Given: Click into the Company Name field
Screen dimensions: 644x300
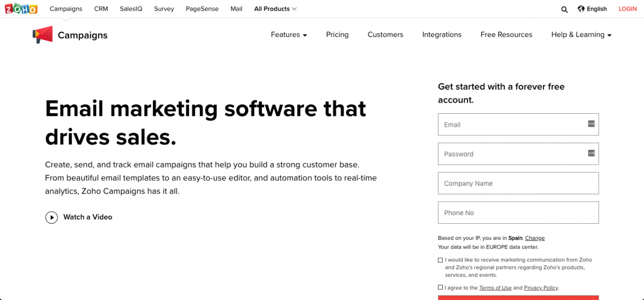Looking at the screenshot, I should (518, 184).
